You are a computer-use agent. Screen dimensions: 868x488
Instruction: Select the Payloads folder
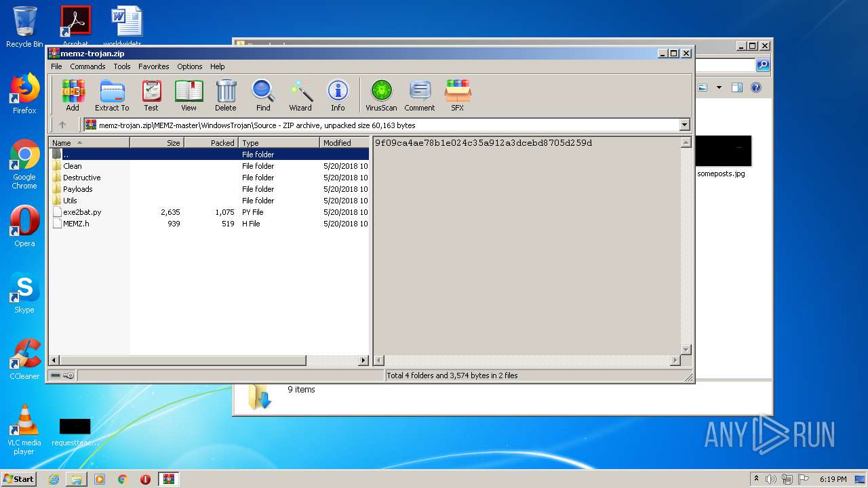pos(210,189)
